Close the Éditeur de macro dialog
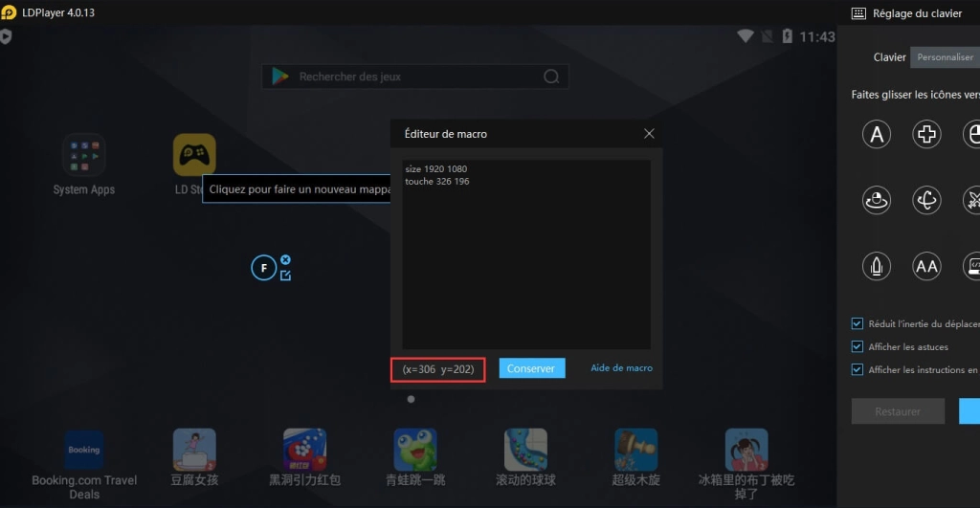 (x=650, y=134)
